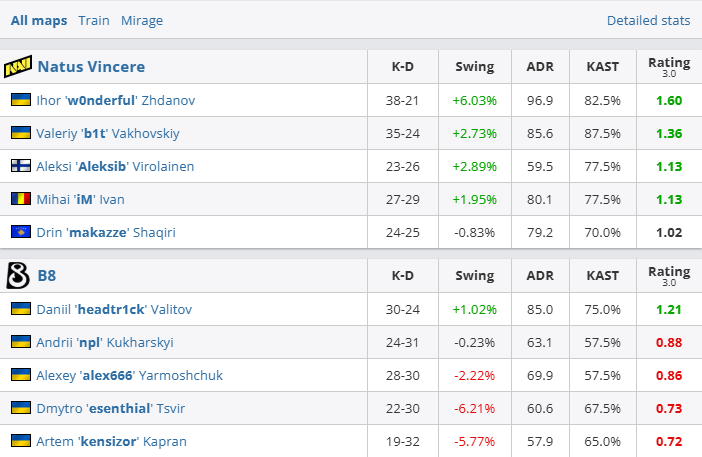
Task: Open Alexey 'alex666' Yarmoshchuk's profile
Action: pos(130,375)
